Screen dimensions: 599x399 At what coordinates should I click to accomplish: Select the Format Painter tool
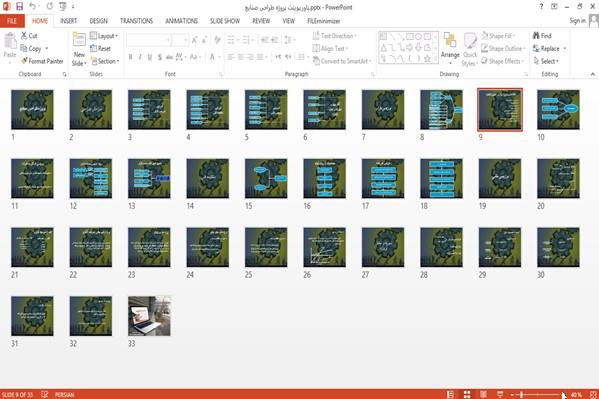point(42,61)
